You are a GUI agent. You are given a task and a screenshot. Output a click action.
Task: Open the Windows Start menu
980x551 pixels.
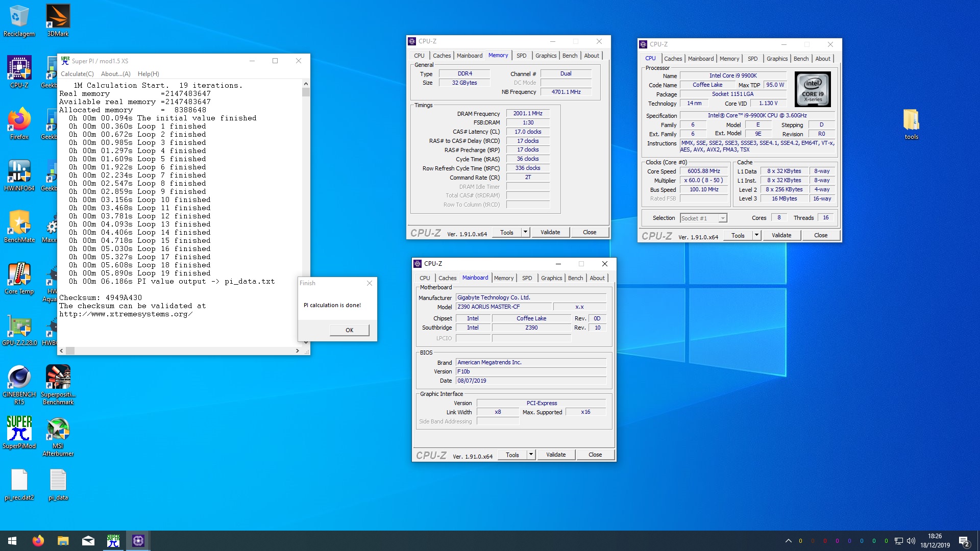[12, 541]
